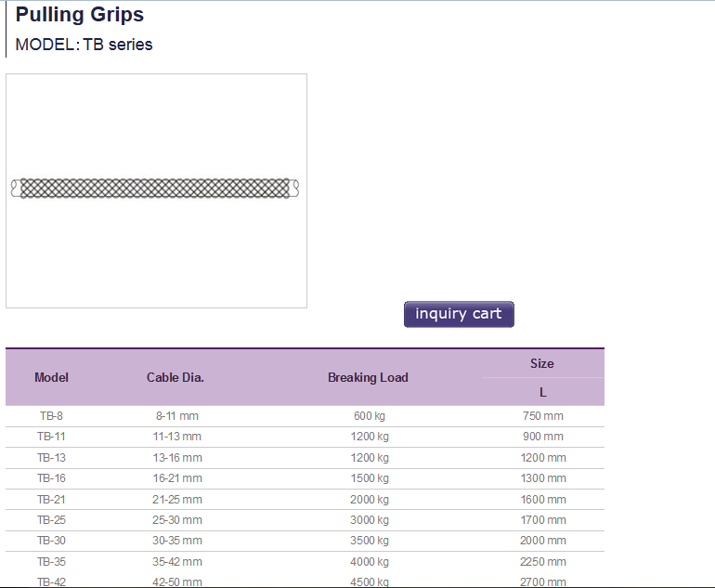715x588 pixels.
Task: Select the TB-11 model cell
Action: 51,437
